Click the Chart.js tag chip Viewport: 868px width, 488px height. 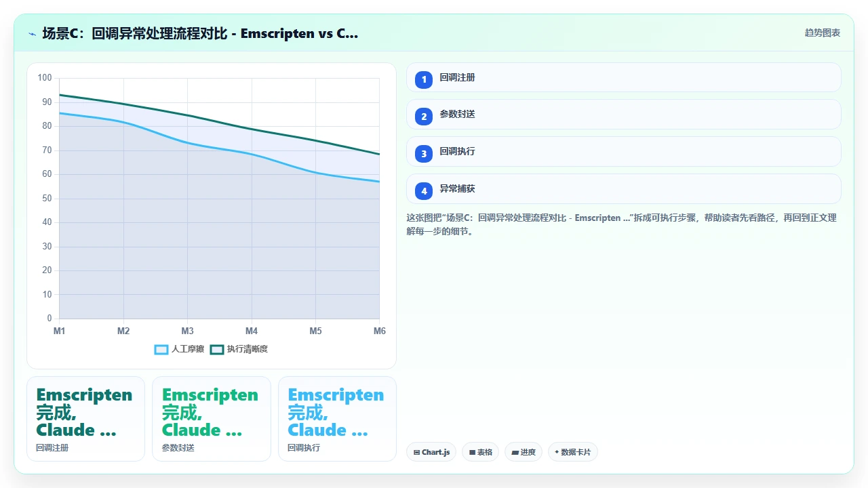[431, 452]
